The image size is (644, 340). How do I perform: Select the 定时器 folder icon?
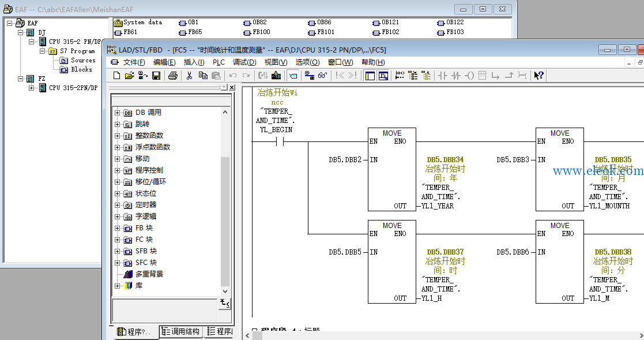point(128,205)
